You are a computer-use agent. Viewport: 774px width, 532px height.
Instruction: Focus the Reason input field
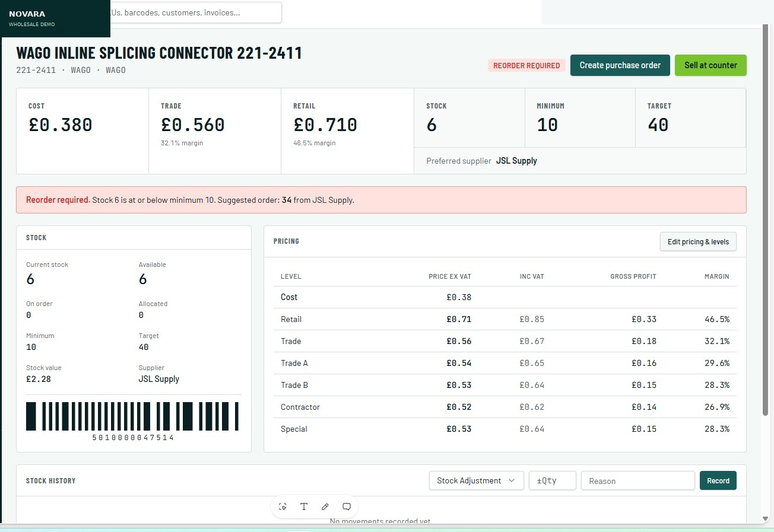(x=638, y=480)
